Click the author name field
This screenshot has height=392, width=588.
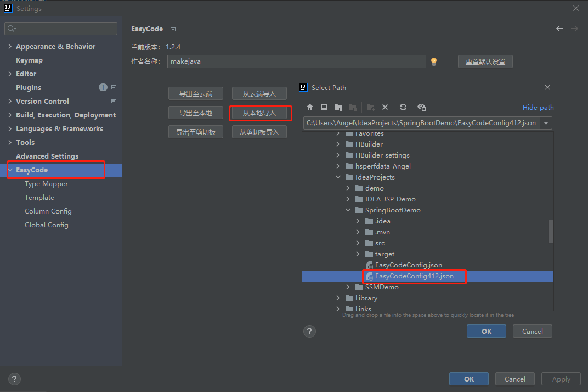[x=297, y=61]
